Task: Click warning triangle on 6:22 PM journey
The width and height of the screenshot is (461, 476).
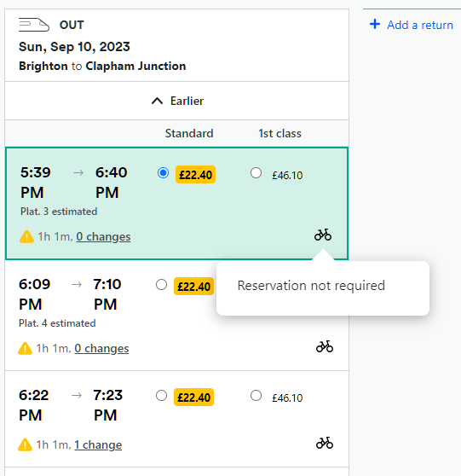Action: click(26, 445)
